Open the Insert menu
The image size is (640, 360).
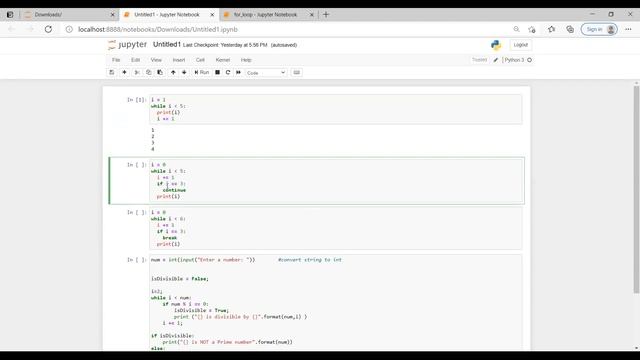(x=178, y=60)
